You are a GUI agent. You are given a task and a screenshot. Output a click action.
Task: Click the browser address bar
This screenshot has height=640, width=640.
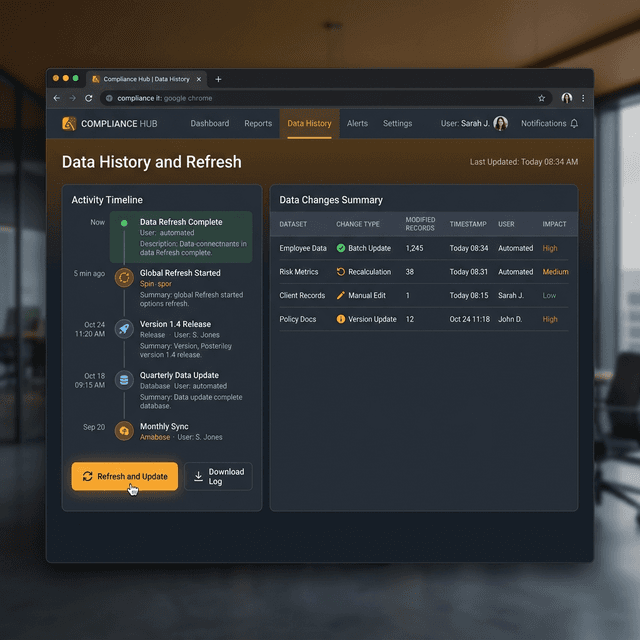coord(320,98)
